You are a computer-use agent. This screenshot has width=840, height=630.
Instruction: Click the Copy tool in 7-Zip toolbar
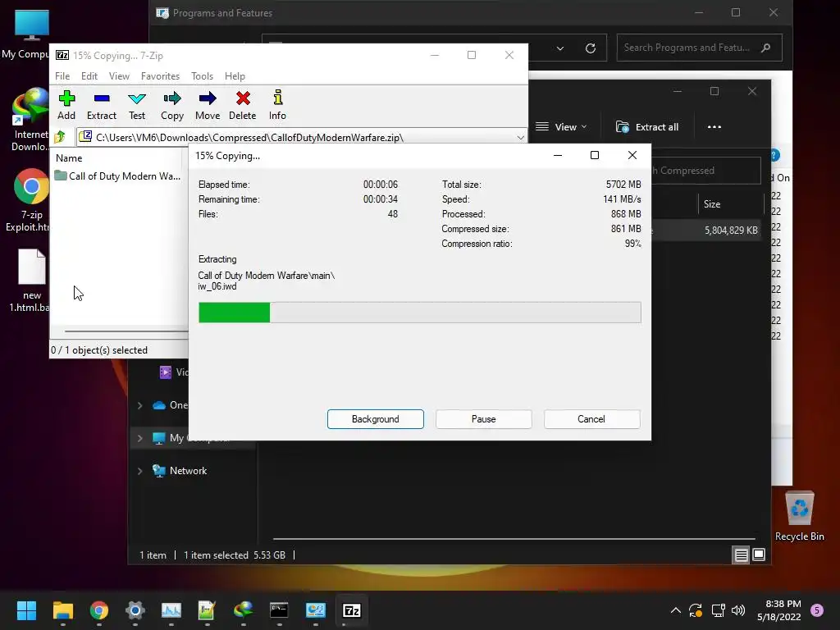[x=172, y=105]
